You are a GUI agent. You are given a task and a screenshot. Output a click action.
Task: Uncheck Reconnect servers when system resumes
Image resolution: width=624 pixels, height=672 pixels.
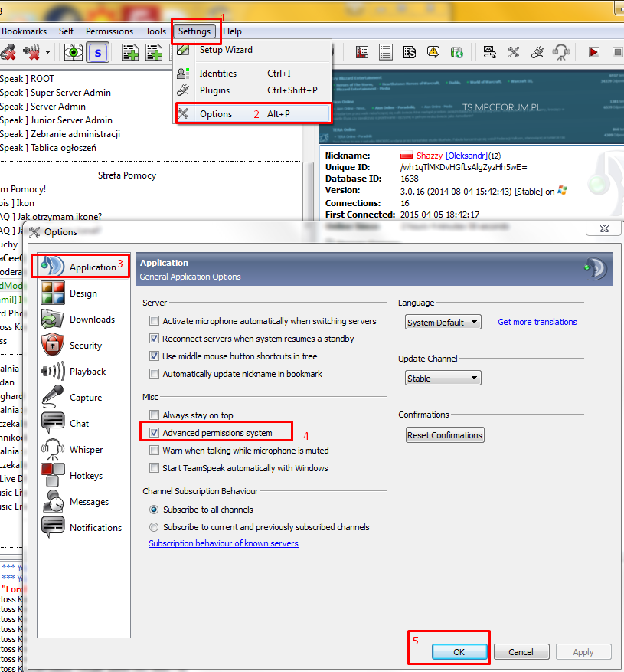(154, 339)
